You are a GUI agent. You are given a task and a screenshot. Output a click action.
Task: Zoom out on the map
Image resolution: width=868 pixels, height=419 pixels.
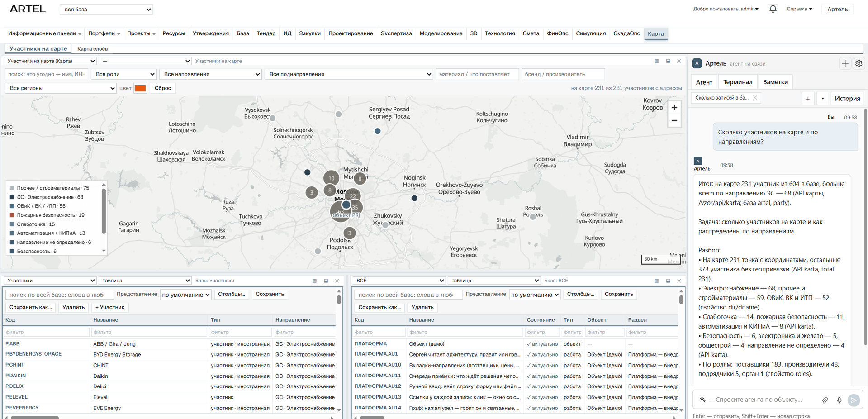(x=674, y=121)
